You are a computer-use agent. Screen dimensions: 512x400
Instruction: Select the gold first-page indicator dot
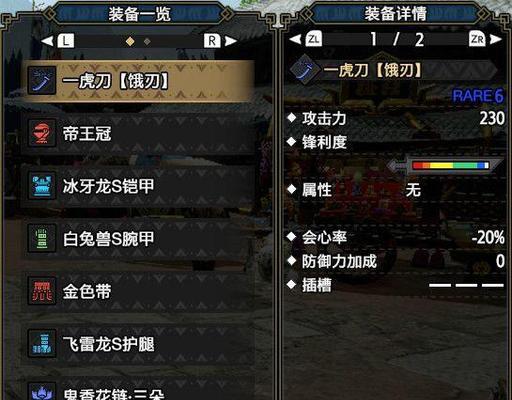130,41
